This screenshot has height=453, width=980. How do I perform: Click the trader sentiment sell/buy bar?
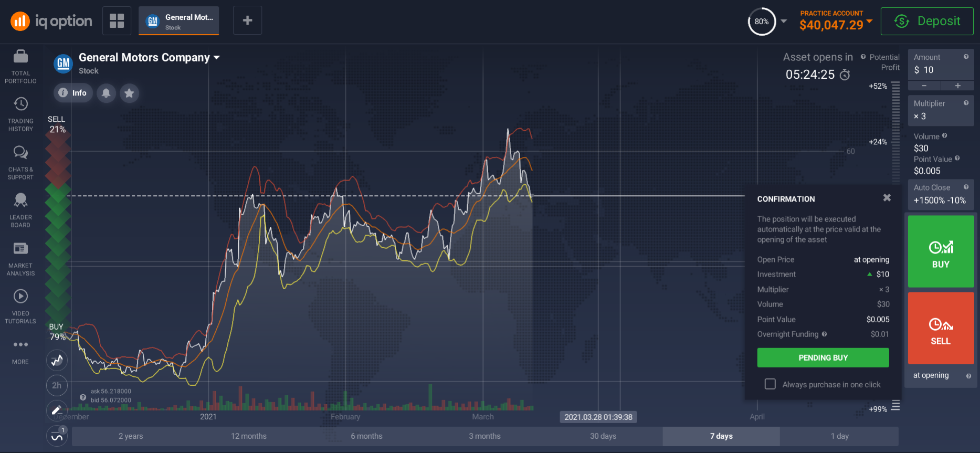(58, 227)
